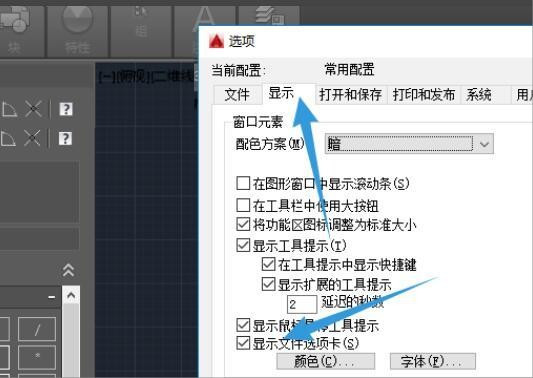Click the intersection X icon in upper toolbar row
This screenshot has height=378, width=533.
coord(33,109)
